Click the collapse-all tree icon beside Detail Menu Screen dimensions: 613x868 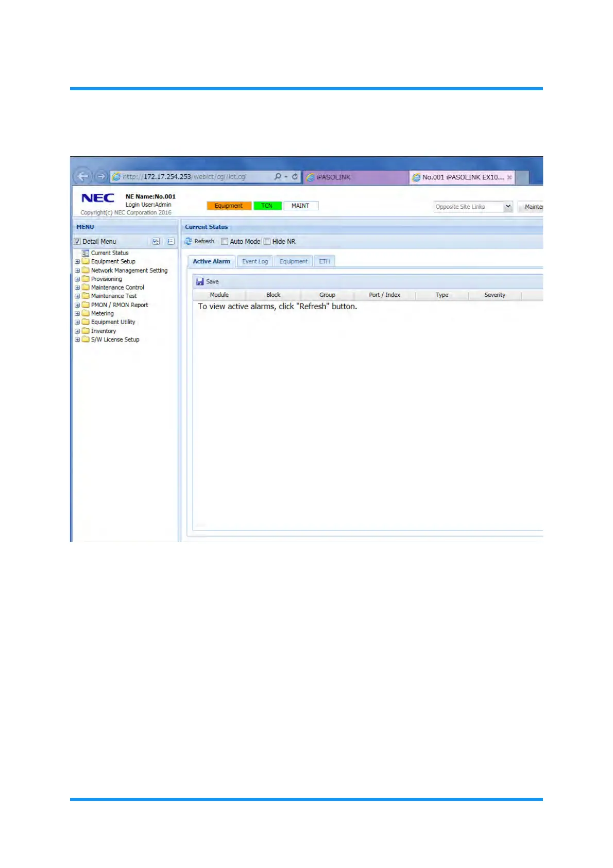[171, 241]
